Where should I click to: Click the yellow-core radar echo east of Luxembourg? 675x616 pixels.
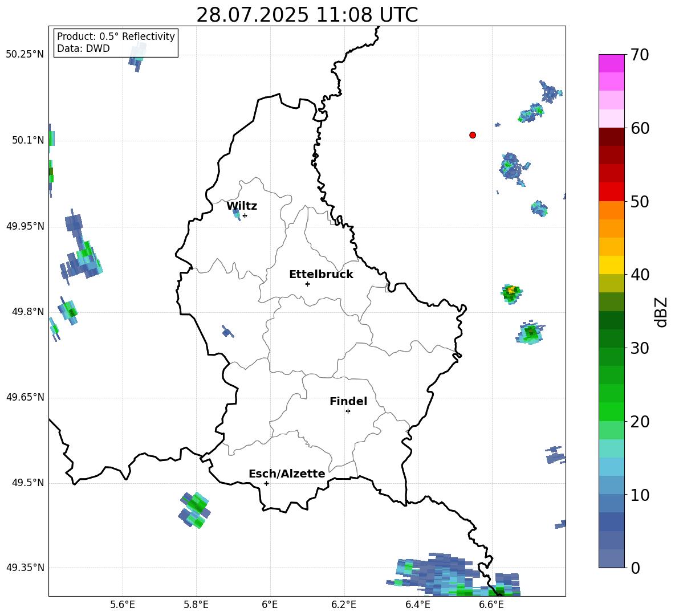[x=511, y=294]
